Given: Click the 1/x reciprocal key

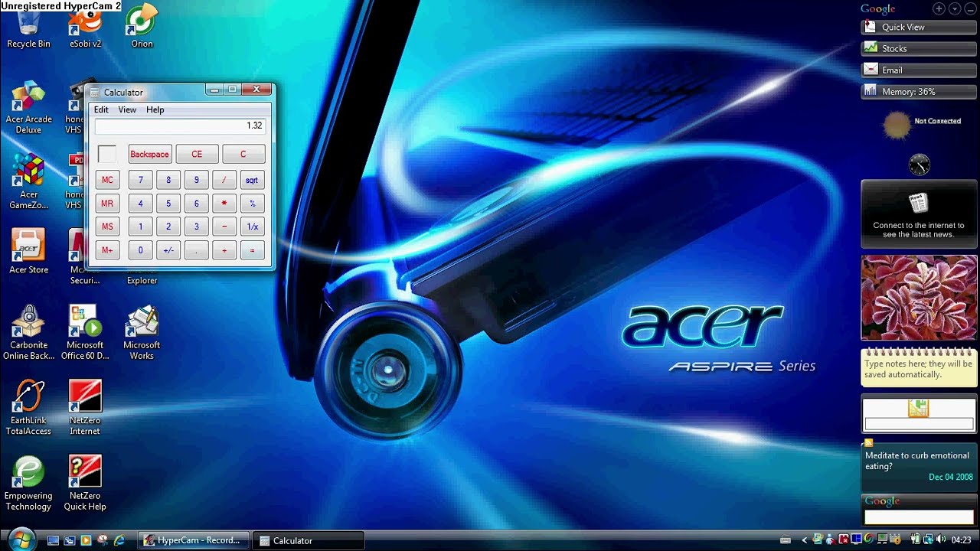Looking at the screenshot, I should coord(252,227).
